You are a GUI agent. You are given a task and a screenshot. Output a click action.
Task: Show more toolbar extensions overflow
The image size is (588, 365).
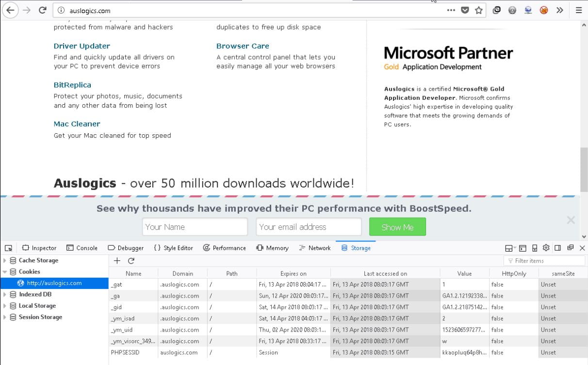(x=559, y=10)
